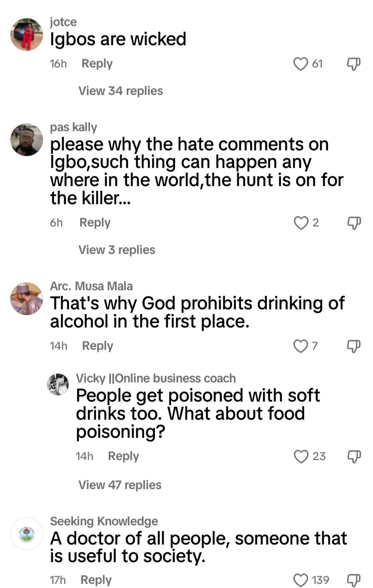Expand View 47 replies thread

tap(120, 485)
